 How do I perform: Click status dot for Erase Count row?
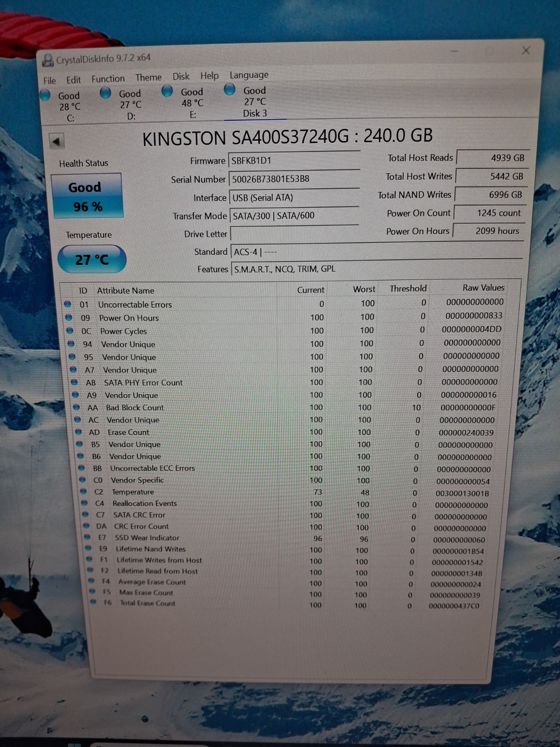[78, 432]
